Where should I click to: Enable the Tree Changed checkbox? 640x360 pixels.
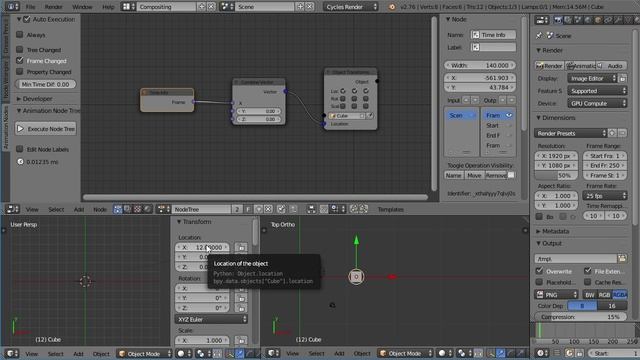coord(20,49)
